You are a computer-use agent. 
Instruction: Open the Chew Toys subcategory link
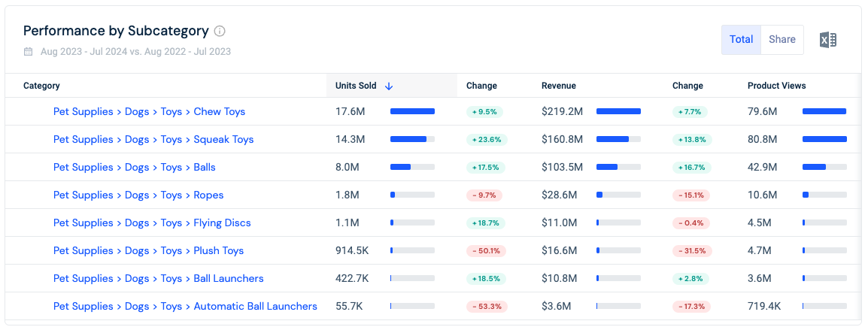pos(149,111)
